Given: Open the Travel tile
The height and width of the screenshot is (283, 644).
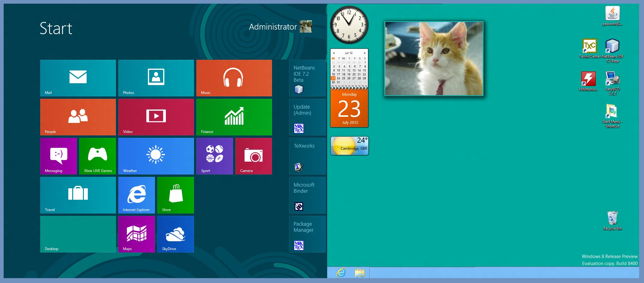Looking at the screenshot, I should click(x=78, y=195).
